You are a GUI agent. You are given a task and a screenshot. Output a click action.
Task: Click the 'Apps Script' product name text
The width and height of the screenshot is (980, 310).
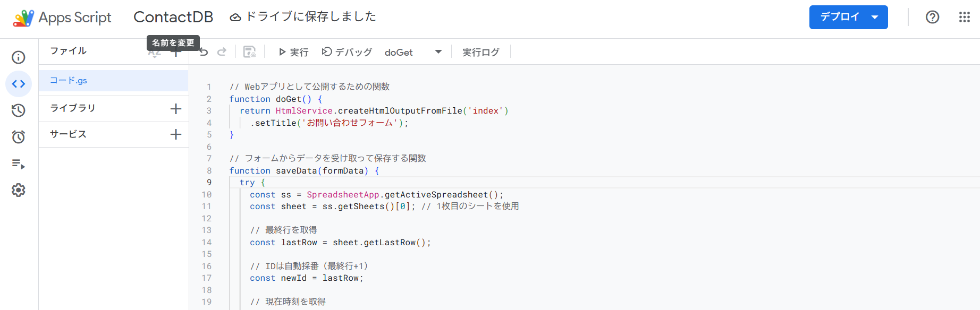[75, 18]
